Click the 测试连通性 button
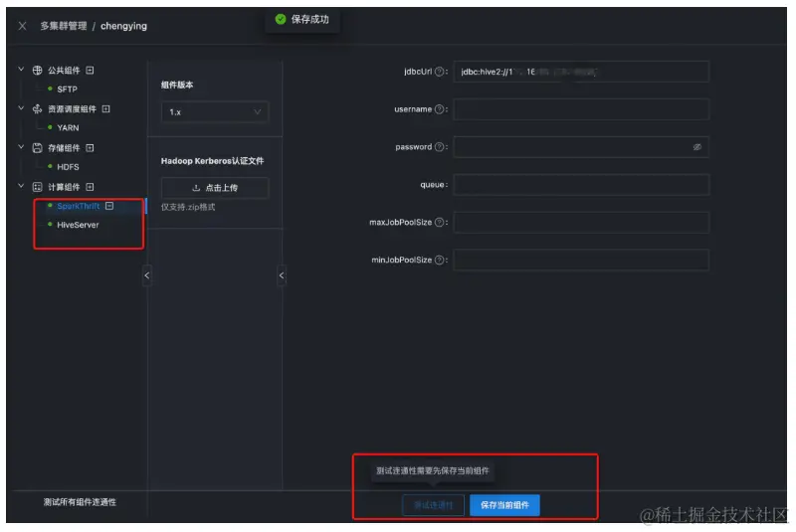Viewport: 796px width, 532px height. pyautogui.click(x=433, y=505)
